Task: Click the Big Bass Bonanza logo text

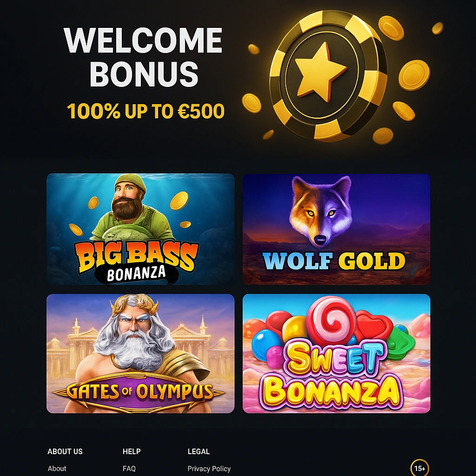Action: [136, 262]
